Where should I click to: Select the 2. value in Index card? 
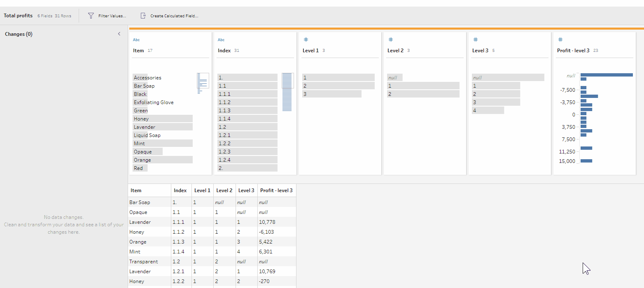(247, 168)
